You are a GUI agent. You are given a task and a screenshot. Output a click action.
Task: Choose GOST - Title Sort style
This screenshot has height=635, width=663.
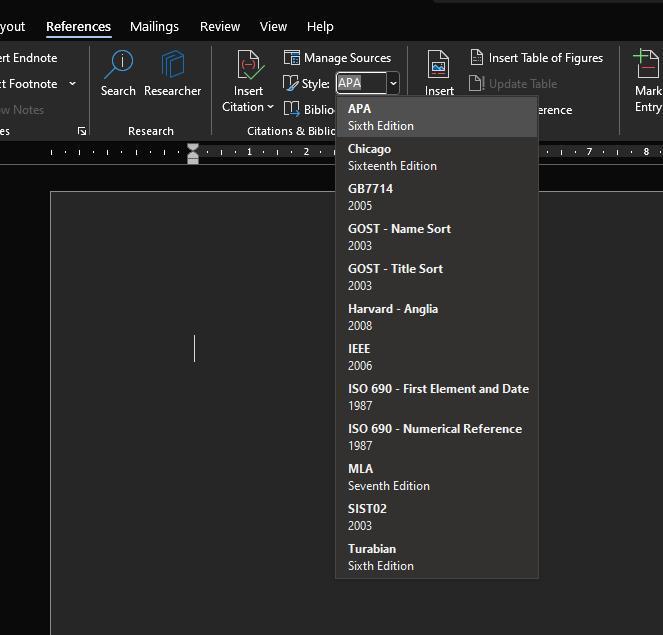[x=437, y=277]
